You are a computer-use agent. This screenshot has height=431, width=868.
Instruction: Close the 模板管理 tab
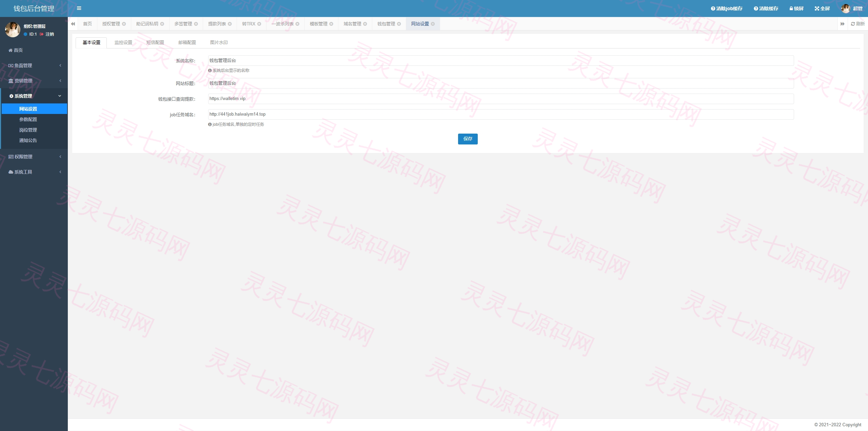pyautogui.click(x=331, y=24)
